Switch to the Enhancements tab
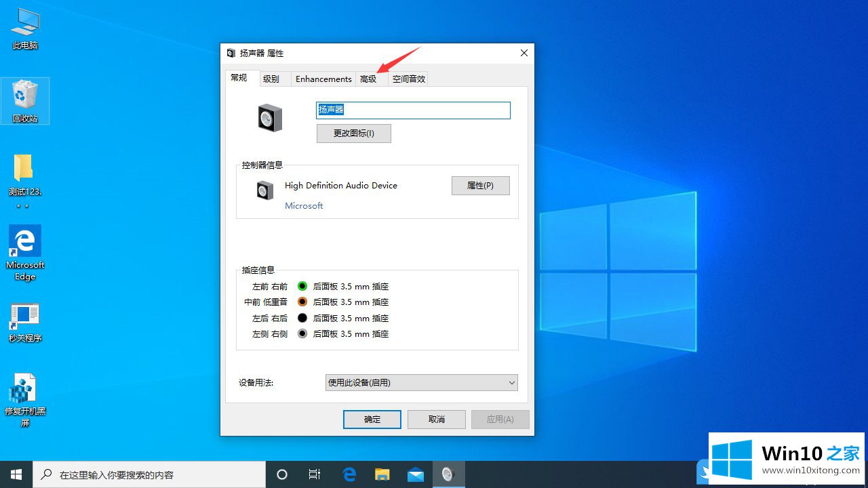Image resolution: width=868 pixels, height=488 pixels. (323, 79)
